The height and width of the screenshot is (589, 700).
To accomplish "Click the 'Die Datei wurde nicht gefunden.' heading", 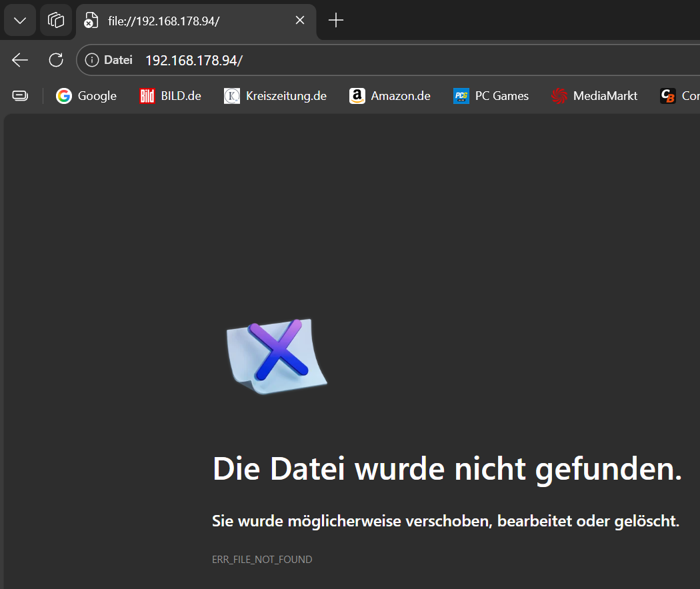I will (x=447, y=469).
